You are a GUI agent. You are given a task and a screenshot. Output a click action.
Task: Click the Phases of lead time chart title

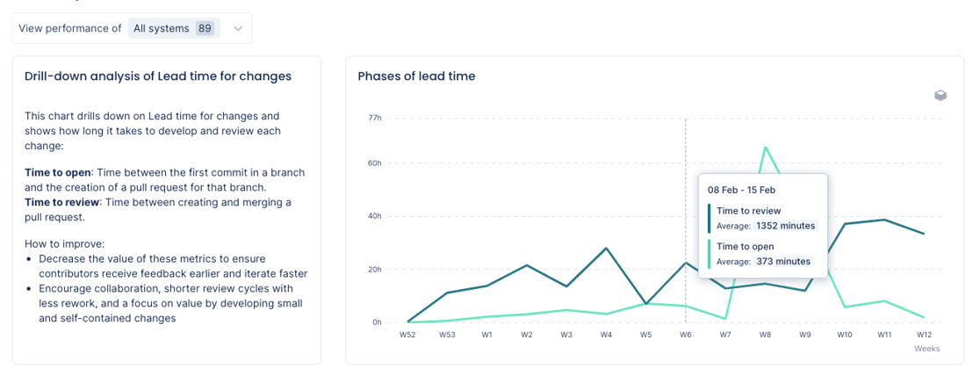(x=416, y=76)
